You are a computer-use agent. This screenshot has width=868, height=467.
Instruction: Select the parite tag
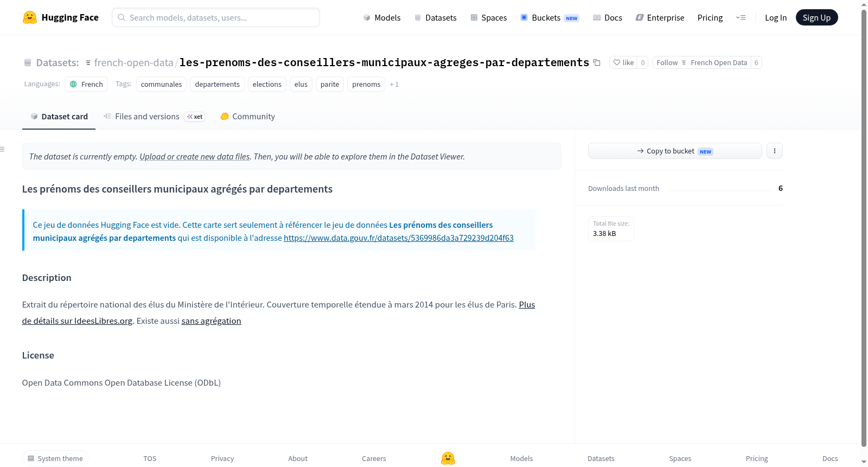(330, 84)
